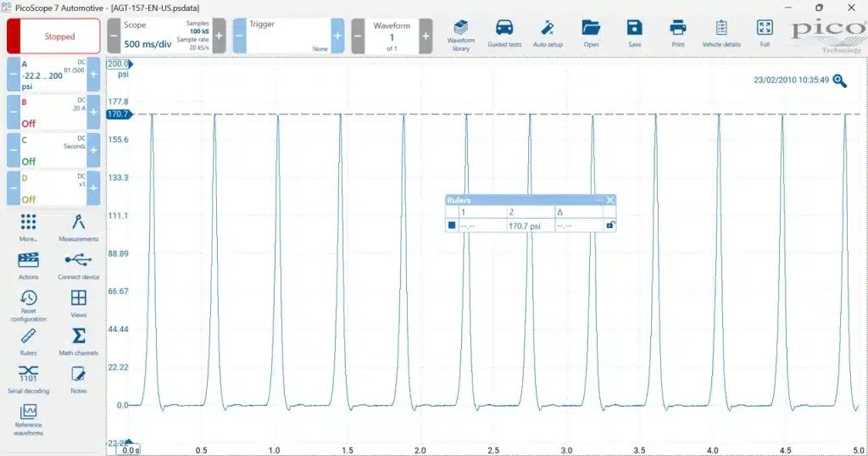Open the Waveform library

(x=460, y=36)
